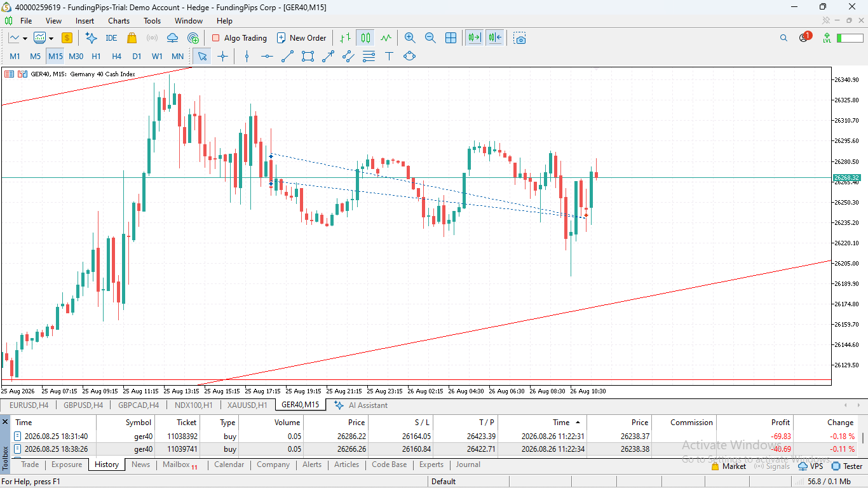Screen dimensions: 868x488
Task: Click the history table vertical scrollbar
Action: pyautogui.click(x=862, y=438)
